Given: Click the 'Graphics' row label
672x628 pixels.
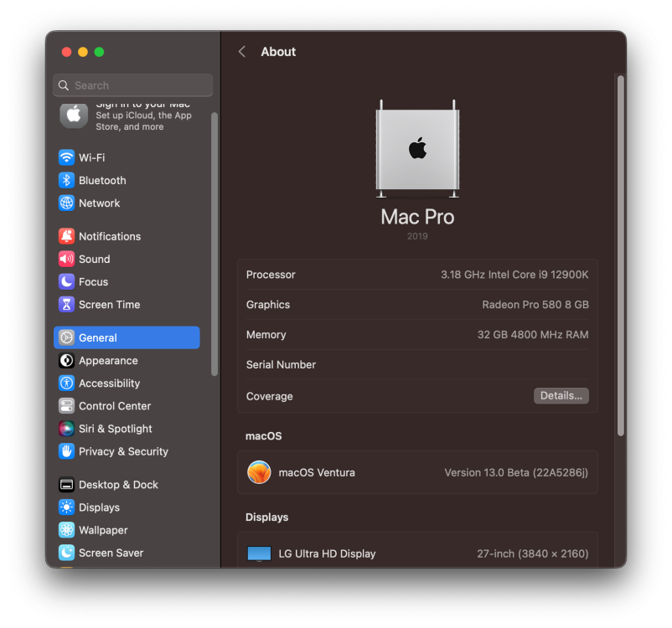Looking at the screenshot, I should point(268,305).
